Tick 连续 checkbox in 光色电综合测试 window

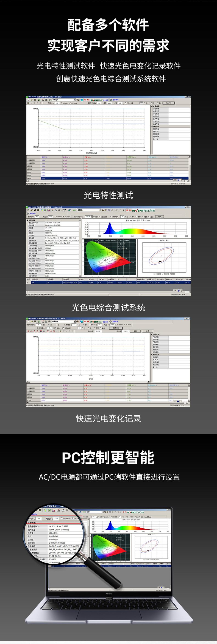click(x=149, y=217)
